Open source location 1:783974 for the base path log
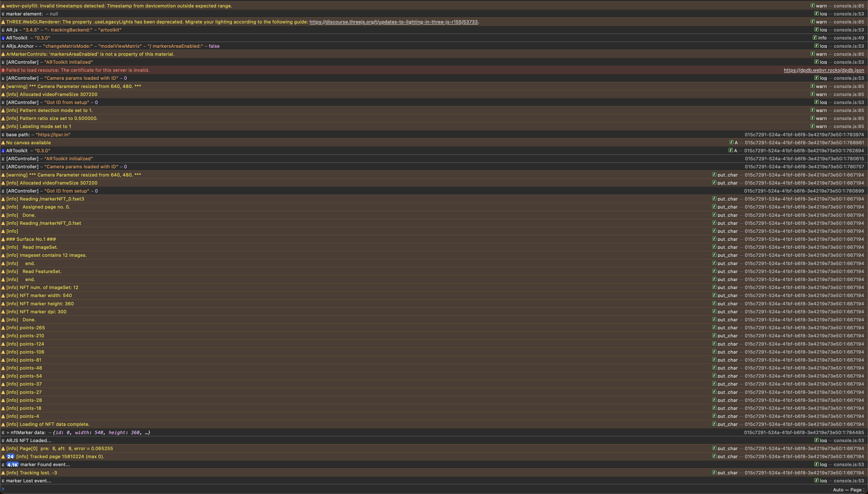Image resolution: width=868 pixels, height=494 pixels. [x=804, y=135]
